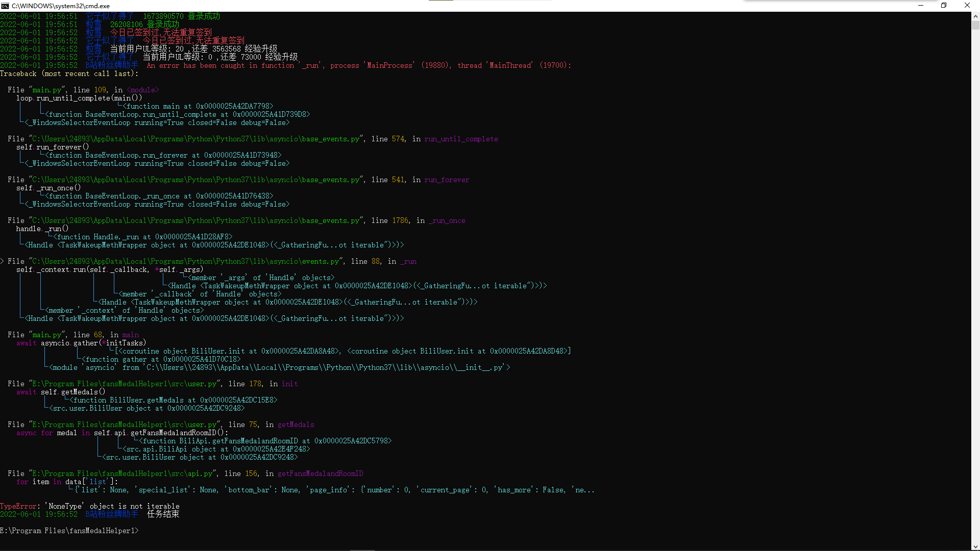Click the 'async for medal in self.api.getFansMedalandRoomID():' line
The image size is (980, 551).
click(x=122, y=433)
